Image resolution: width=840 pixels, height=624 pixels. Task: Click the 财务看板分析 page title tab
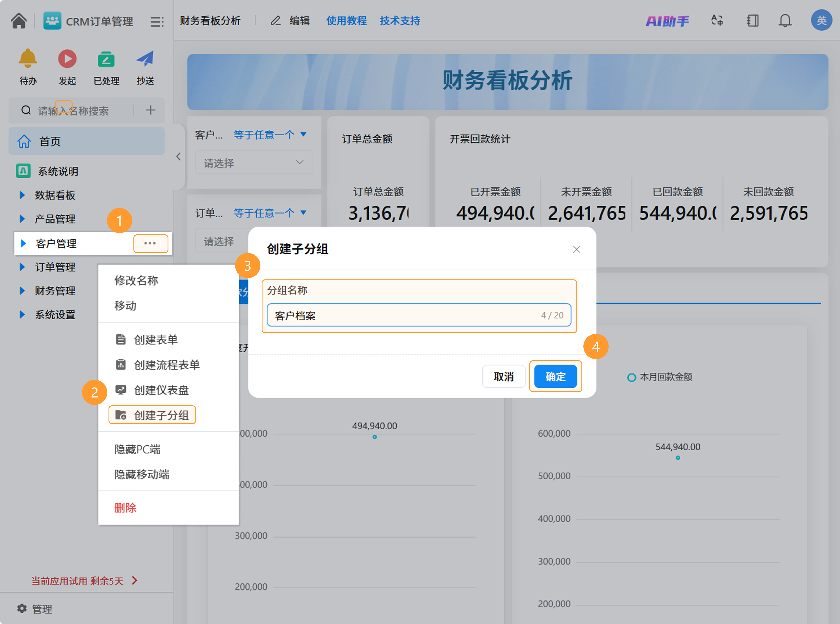pyautogui.click(x=210, y=20)
